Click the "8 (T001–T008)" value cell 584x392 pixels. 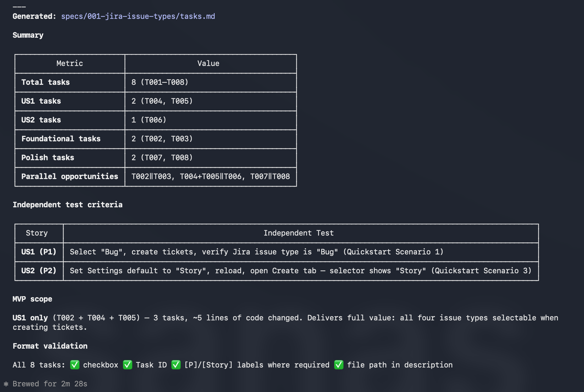(160, 82)
